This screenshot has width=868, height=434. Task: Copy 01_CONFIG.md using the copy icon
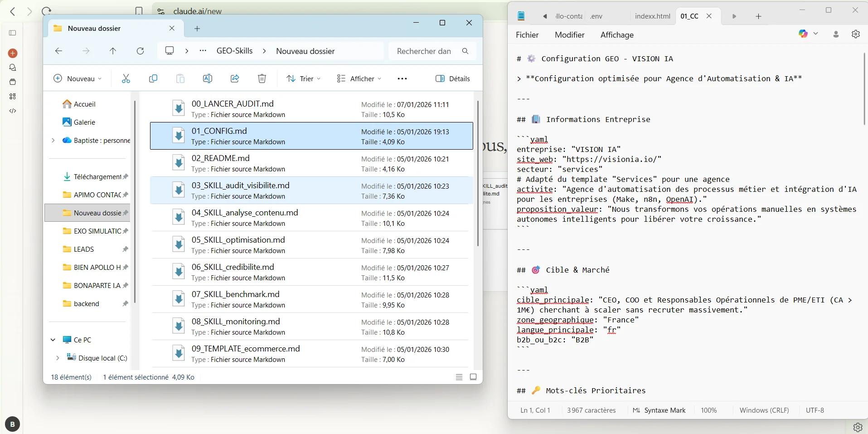(x=153, y=78)
